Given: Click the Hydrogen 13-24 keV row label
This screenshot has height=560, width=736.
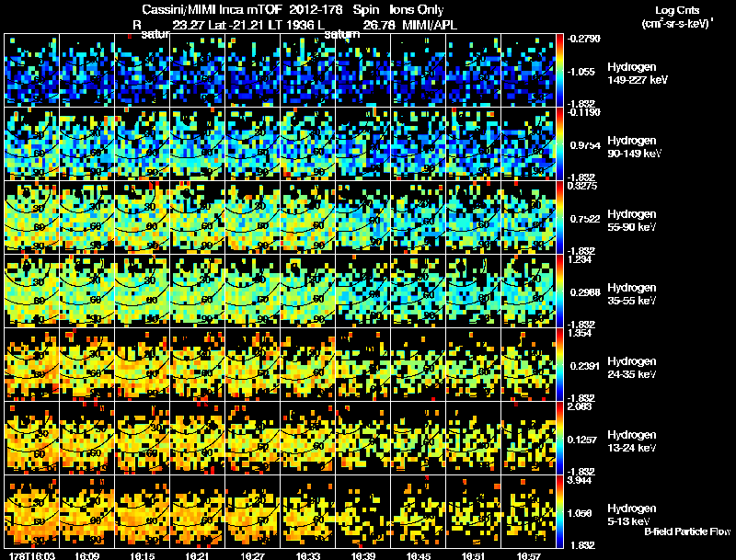Looking at the screenshot, I should click(632, 441).
